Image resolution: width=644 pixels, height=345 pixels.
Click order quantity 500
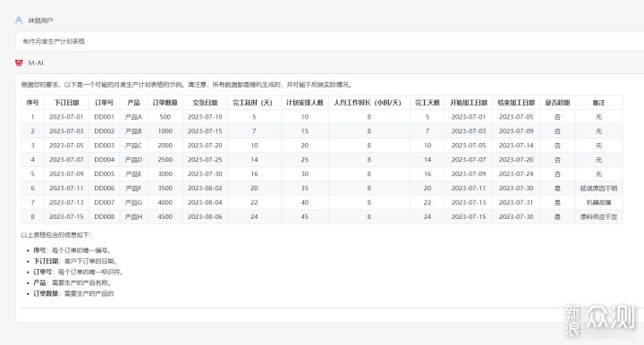pyautogui.click(x=165, y=117)
